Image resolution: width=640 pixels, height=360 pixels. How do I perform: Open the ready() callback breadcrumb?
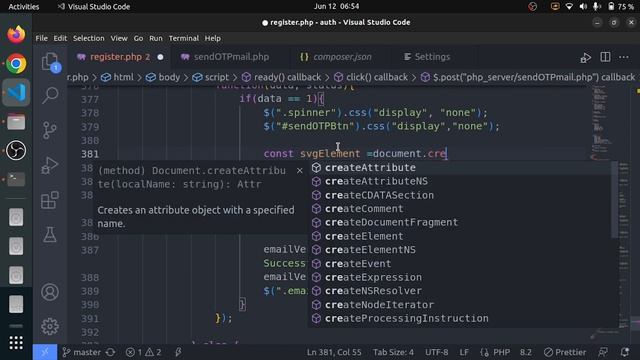pyautogui.click(x=282, y=77)
